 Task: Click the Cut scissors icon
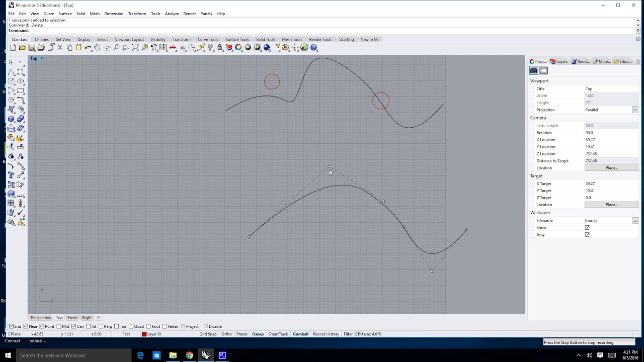(x=60, y=47)
